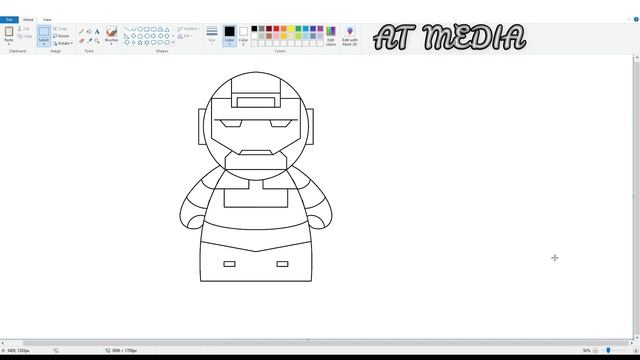
Task: Pick the pink color swatch
Action: [276, 36]
